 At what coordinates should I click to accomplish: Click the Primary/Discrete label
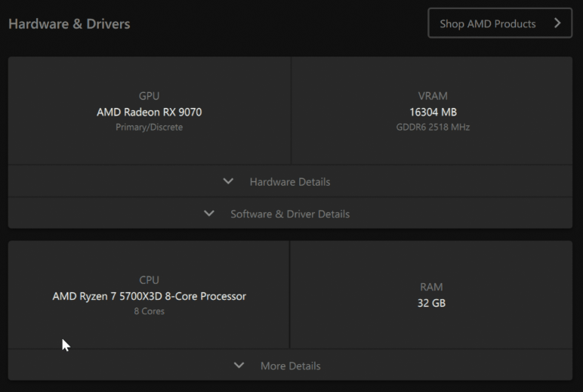click(149, 127)
